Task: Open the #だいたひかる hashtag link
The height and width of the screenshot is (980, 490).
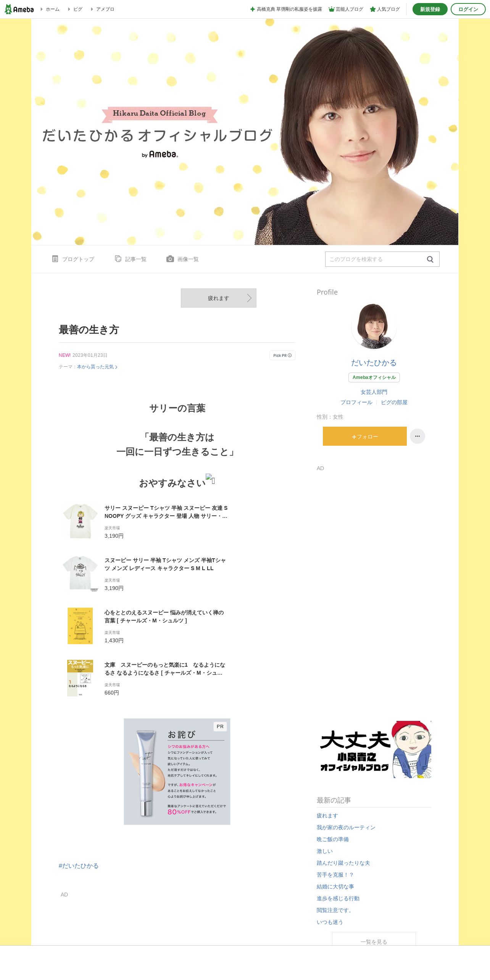Action: point(79,866)
